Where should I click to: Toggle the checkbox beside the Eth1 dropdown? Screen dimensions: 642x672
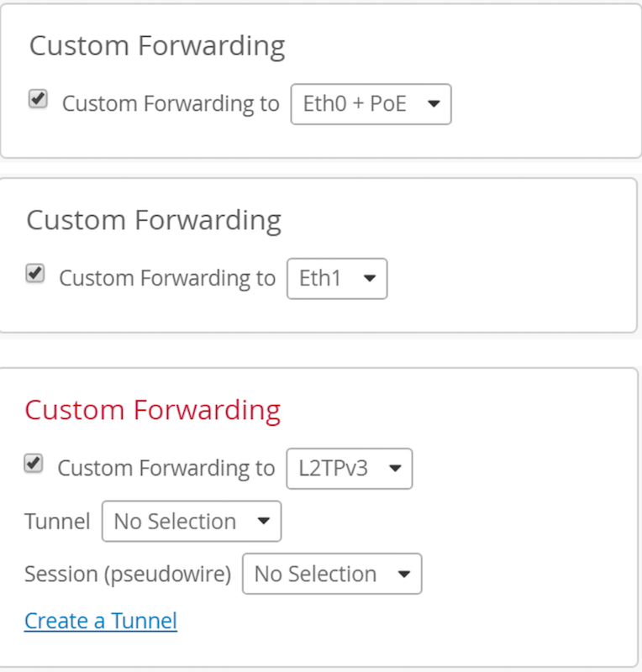point(35,274)
